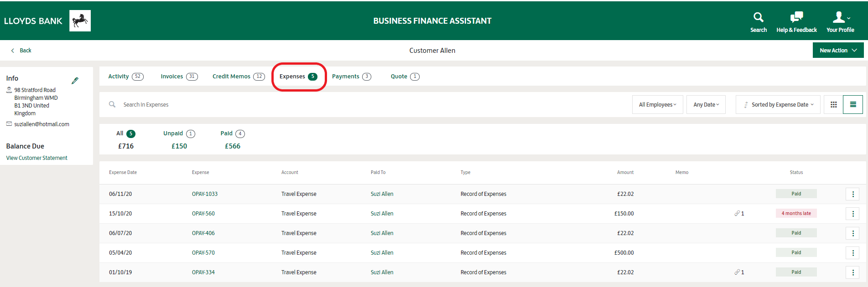Click email suziallen@hotmail.com
Viewport: 868px width, 287px height.
tap(42, 124)
